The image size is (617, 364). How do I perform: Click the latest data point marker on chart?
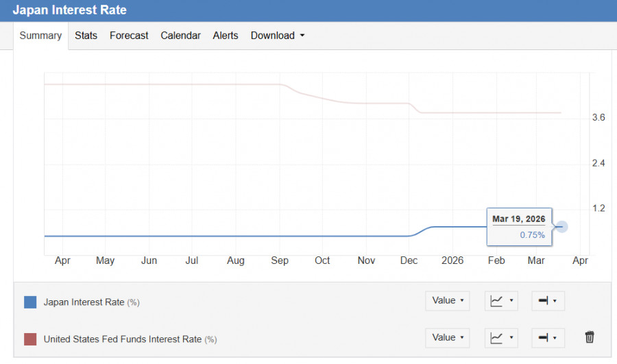click(561, 226)
